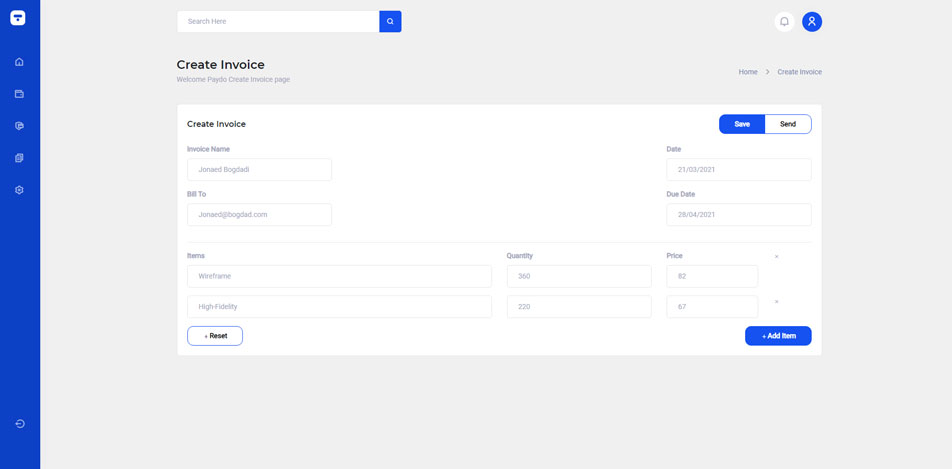Click the Paydo logo in the sidebar
The image size is (952, 469).
point(19,18)
